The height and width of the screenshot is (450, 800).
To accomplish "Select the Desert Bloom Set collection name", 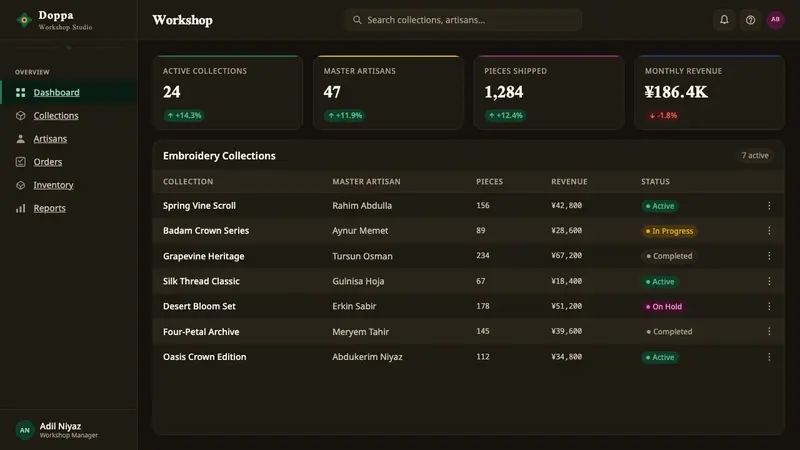I will click(199, 306).
